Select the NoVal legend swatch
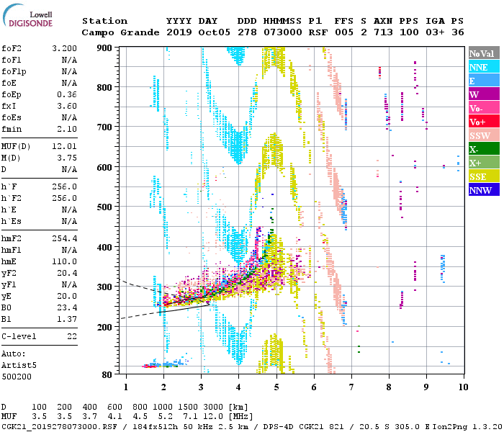Image resolution: width=504 pixels, height=432 pixels. point(484,53)
